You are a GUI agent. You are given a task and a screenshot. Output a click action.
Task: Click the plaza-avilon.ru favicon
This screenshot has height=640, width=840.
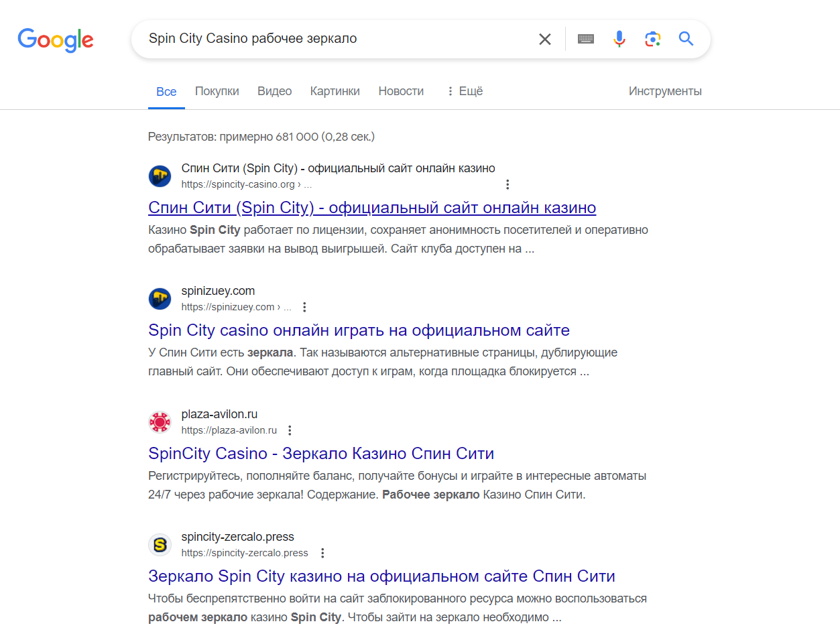click(160, 422)
